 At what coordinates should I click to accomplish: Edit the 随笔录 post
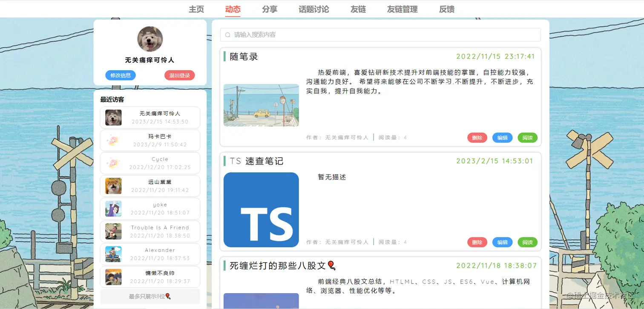click(x=503, y=137)
